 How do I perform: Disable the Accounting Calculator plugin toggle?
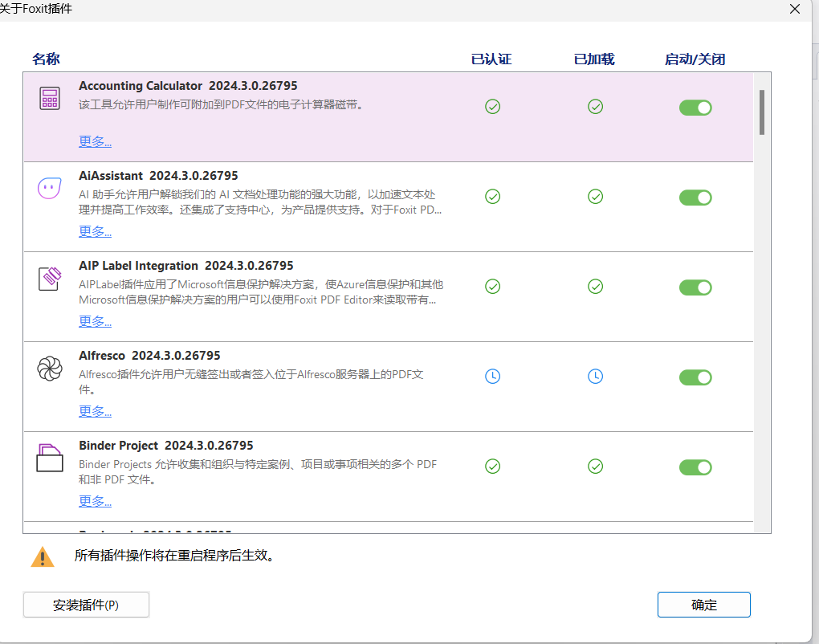tap(695, 108)
